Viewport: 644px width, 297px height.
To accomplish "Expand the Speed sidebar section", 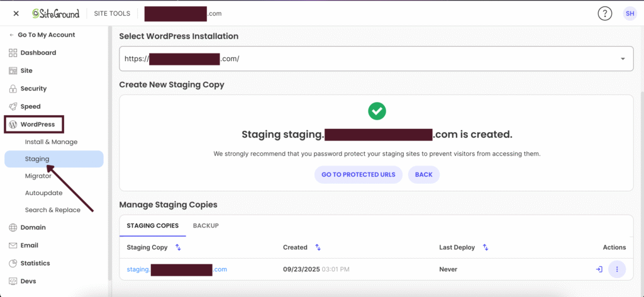I will 30,106.
